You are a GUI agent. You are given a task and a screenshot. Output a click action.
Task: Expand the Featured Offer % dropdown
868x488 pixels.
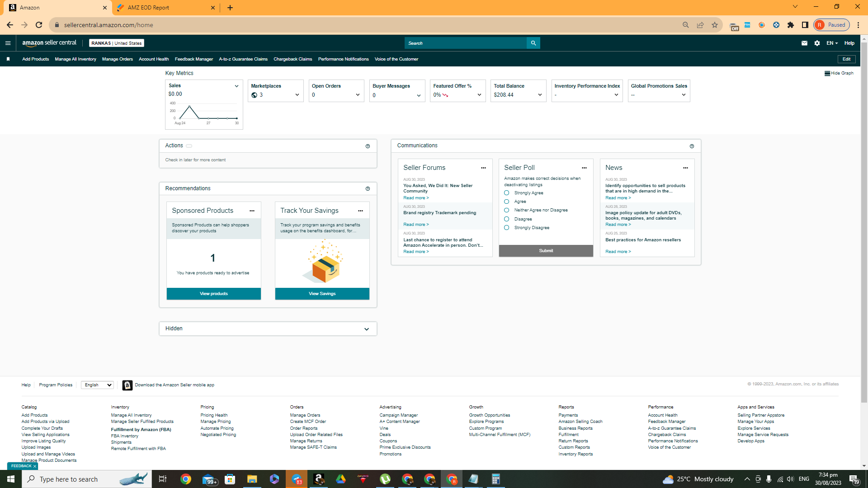coord(479,95)
